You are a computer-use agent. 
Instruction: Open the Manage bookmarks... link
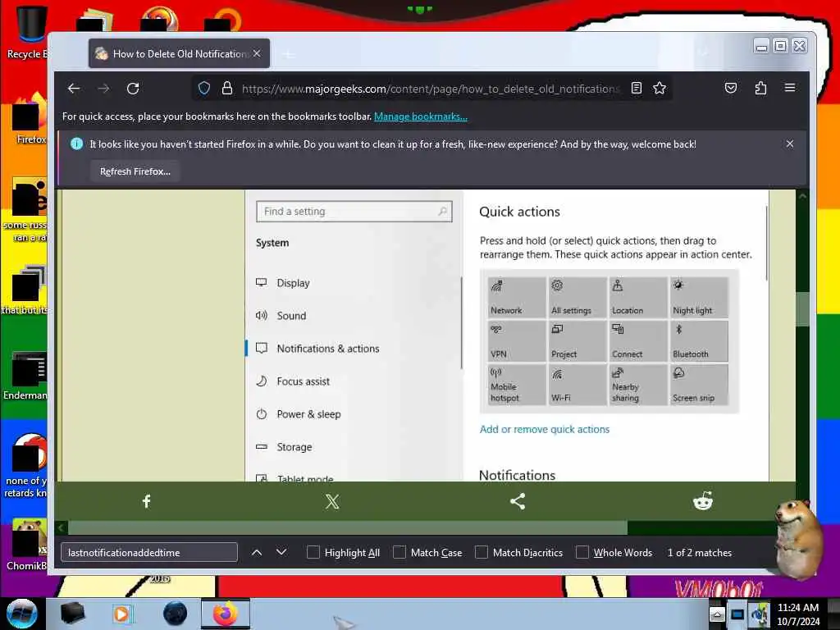click(x=421, y=116)
